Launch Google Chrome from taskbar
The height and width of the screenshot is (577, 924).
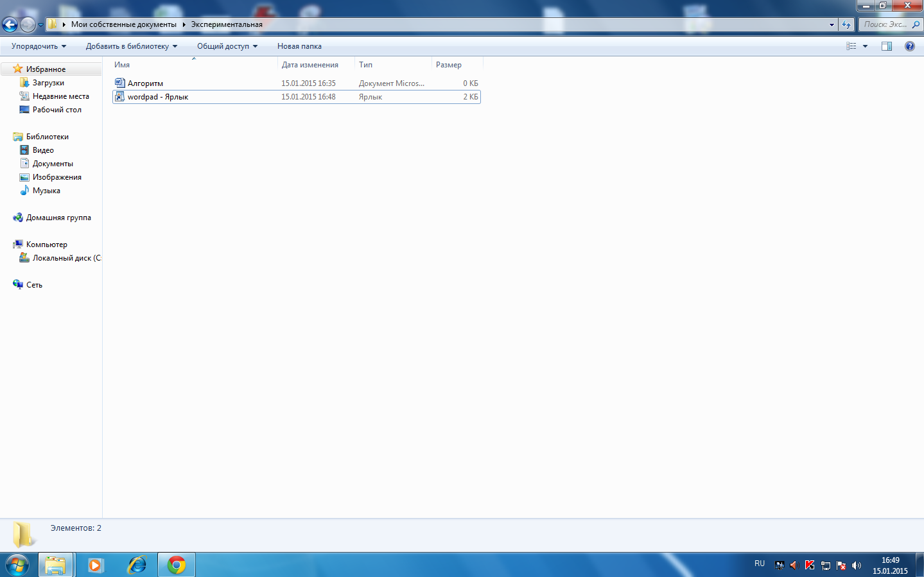pos(177,565)
